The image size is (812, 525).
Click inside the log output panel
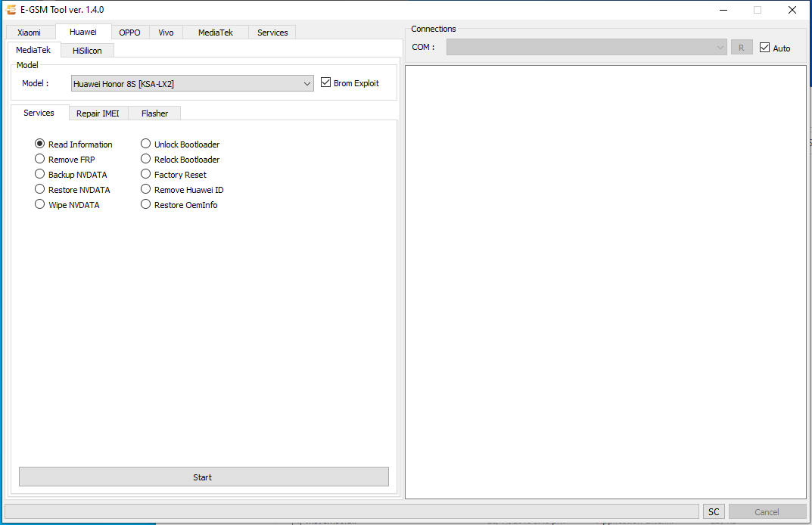click(x=605, y=280)
